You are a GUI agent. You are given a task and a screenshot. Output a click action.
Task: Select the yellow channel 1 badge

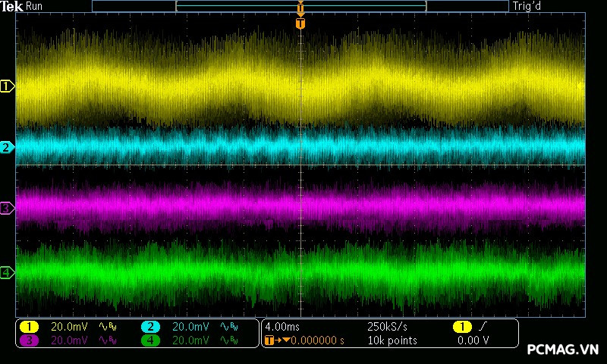tap(29, 326)
